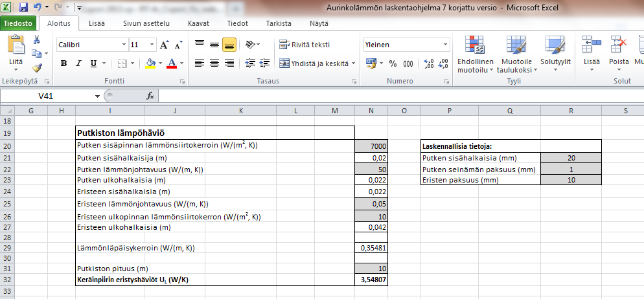The height and width of the screenshot is (299, 644).
Task: Click Yhdistä ja keskitä merge button
Action: (317, 63)
